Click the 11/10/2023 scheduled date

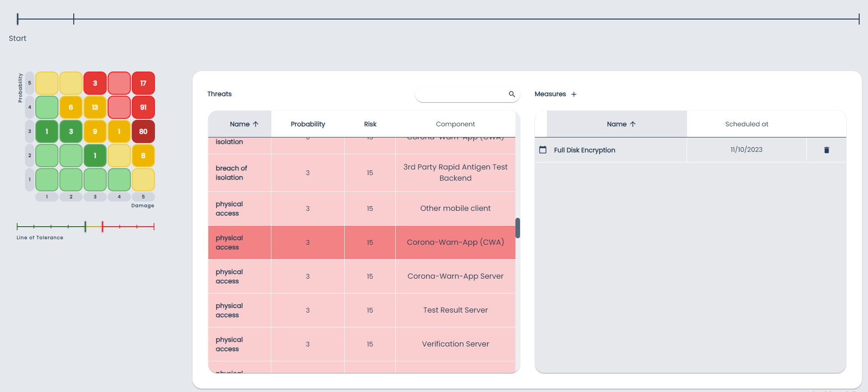[x=746, y=150]
